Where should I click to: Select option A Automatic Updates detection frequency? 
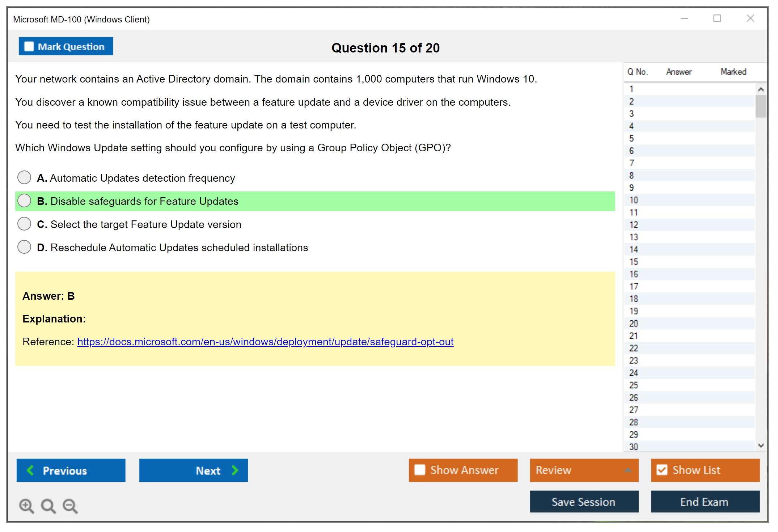(x=24, y=178)
